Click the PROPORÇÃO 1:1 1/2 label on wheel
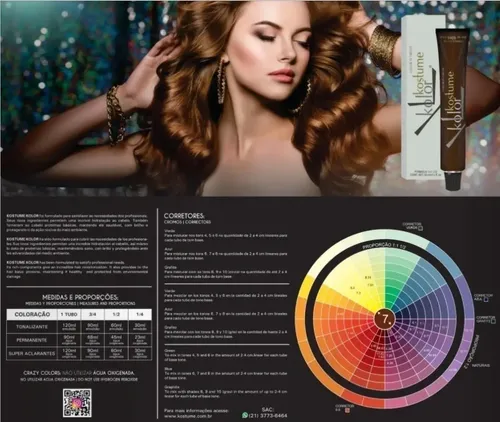 (384, 246)
